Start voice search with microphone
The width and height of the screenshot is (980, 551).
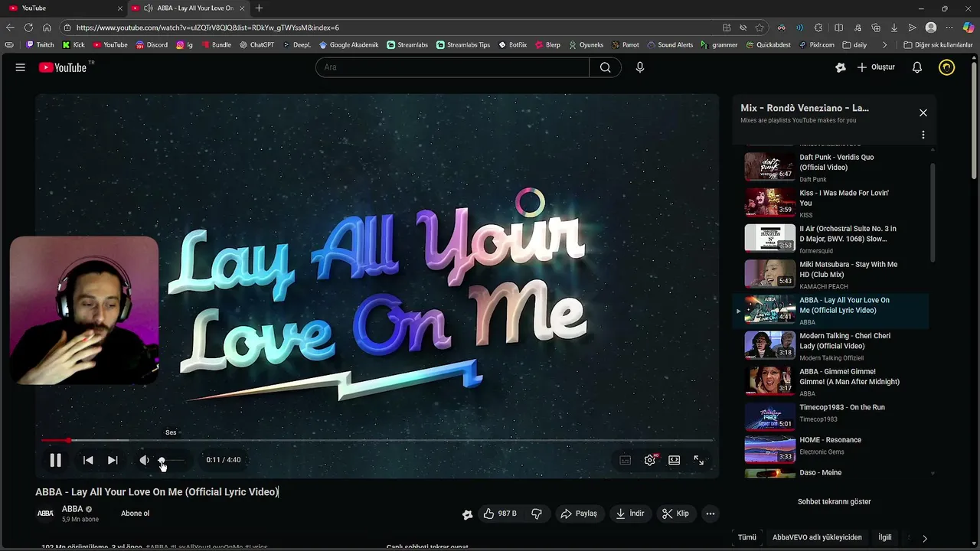[640, 67]
